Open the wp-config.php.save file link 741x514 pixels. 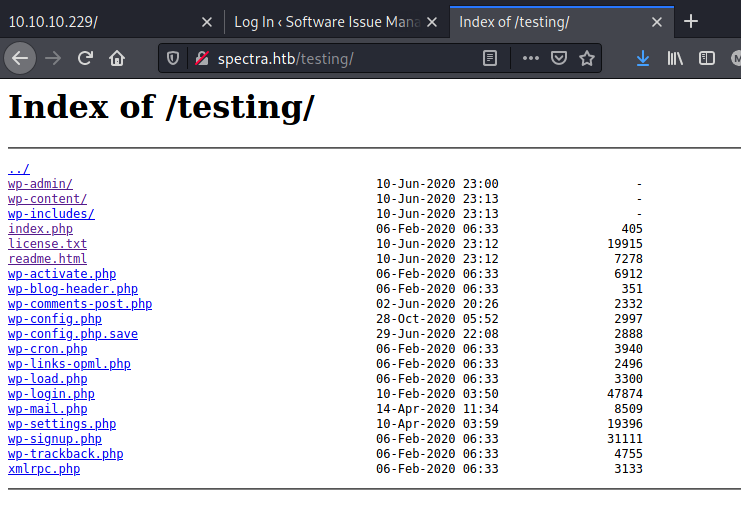73,334
